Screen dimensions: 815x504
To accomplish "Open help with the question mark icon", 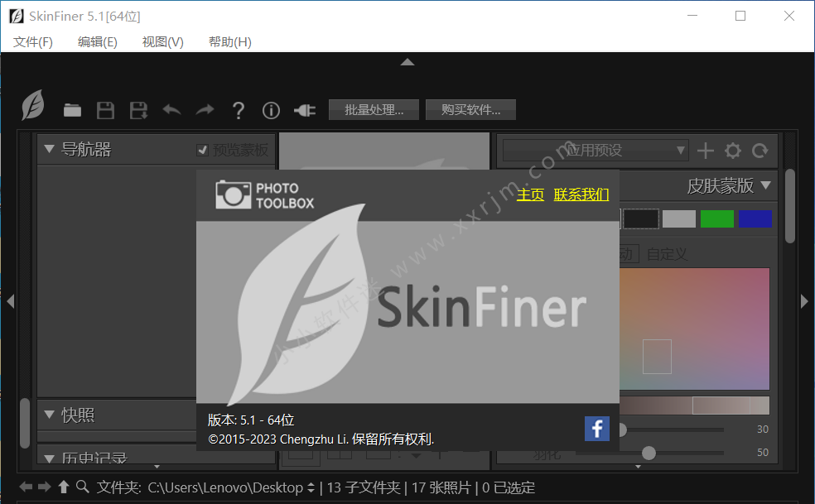I will tap(238, 110).
